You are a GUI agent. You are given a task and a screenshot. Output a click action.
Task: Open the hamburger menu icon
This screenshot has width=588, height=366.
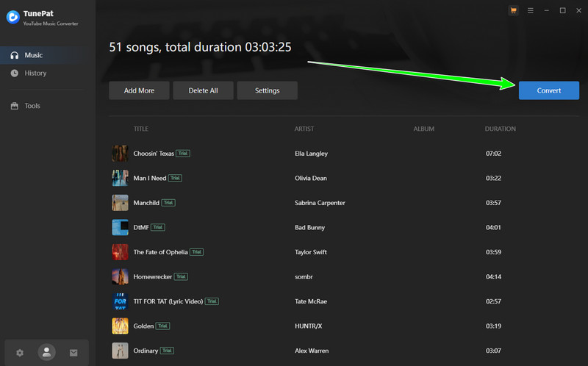pos(530,10)
